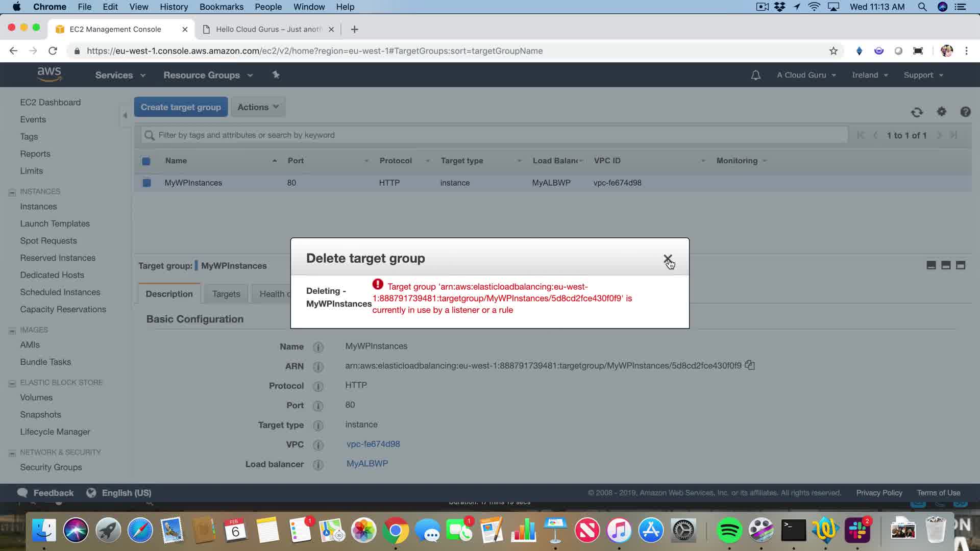Click Create target group button
Screen dimensions: 980x551
[x=181, y=107]
